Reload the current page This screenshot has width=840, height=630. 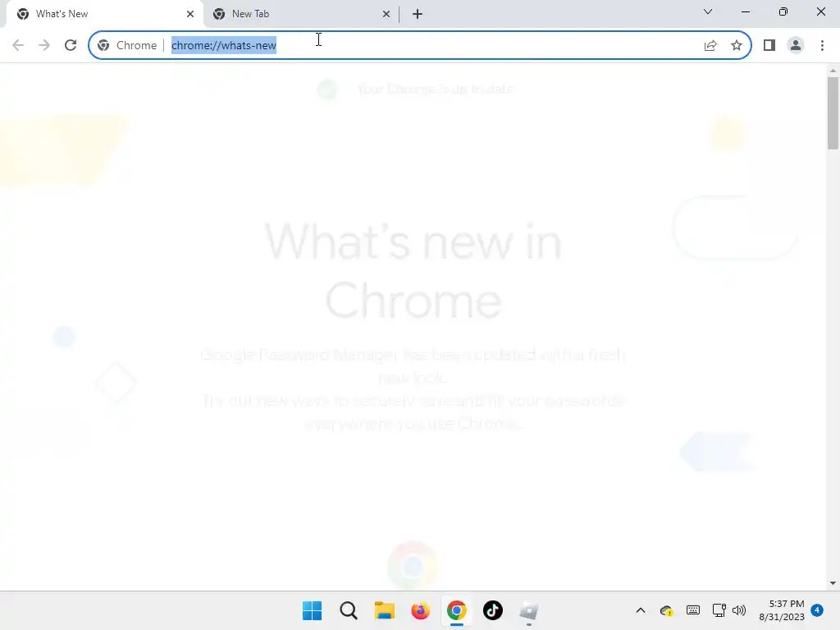tap(71, 45)
